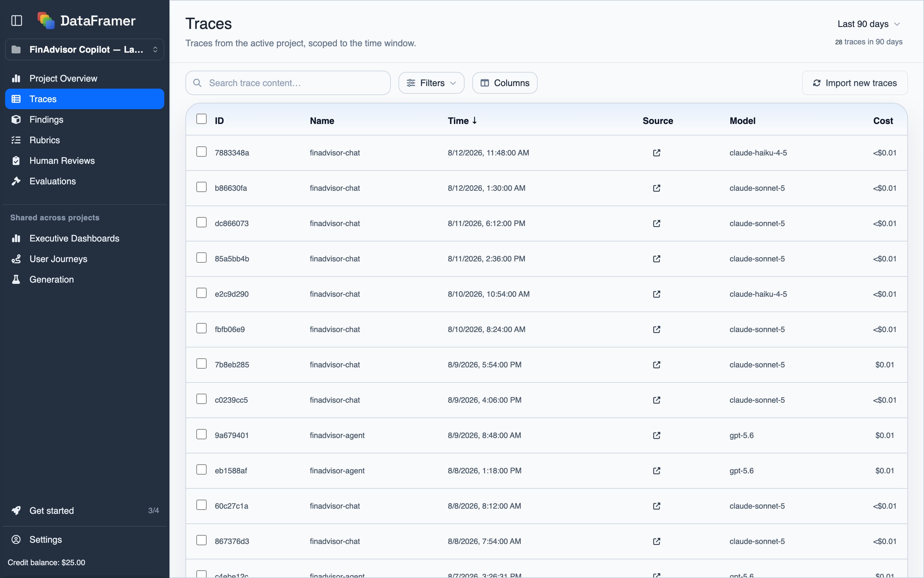Navigate to Human Reviews
Image resolution: width=924 pixels, height=578 pixels.
[85, 161]
